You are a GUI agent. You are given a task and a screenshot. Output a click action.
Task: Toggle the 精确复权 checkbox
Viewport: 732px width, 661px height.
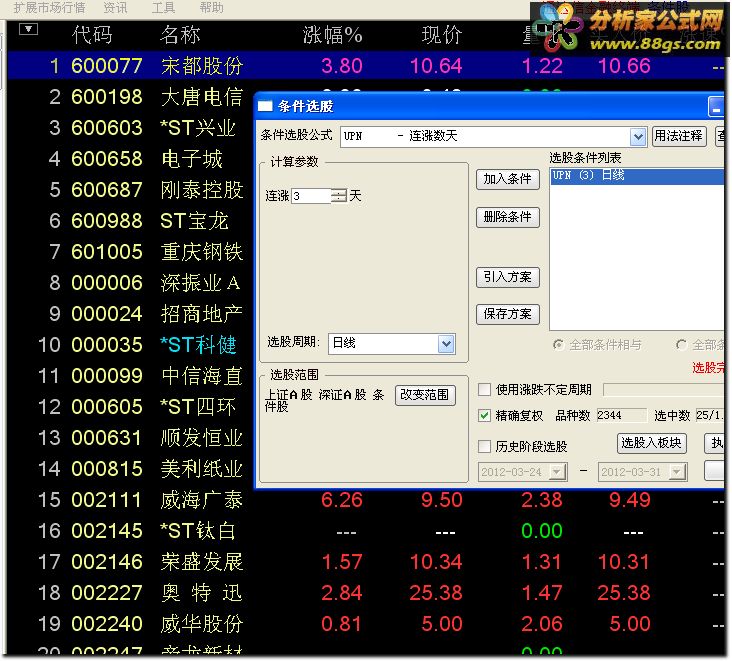(x=485, y=415)
